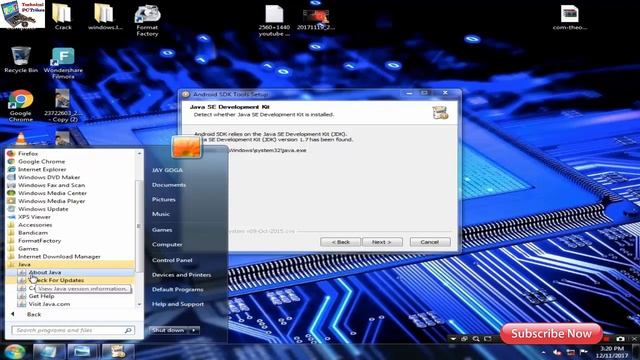This screenshot has width=640, height=360.
Task: Open Get Help under Java folder
Action: coord(41,296)
